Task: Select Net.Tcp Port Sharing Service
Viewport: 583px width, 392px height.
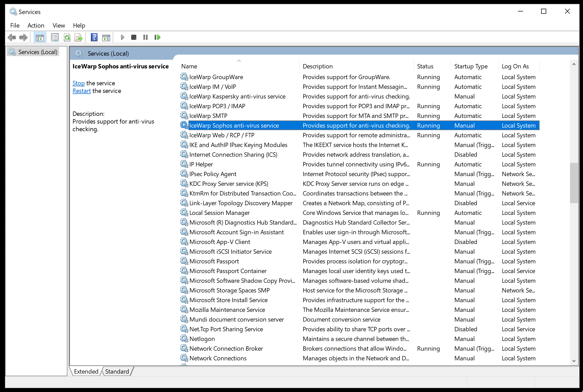Action: point(359,329)
